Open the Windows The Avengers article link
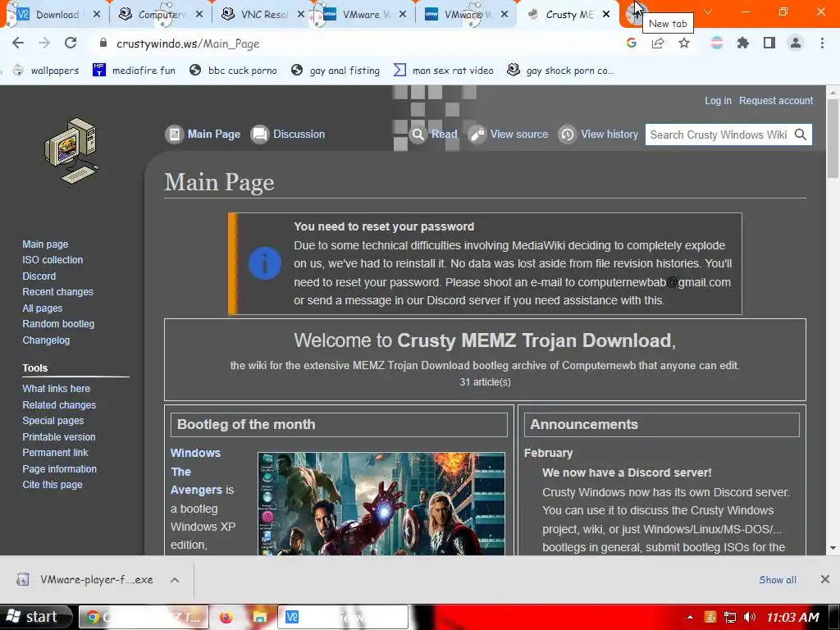The height and width of the screenshot is (630, 840). (x=196, y=472)
